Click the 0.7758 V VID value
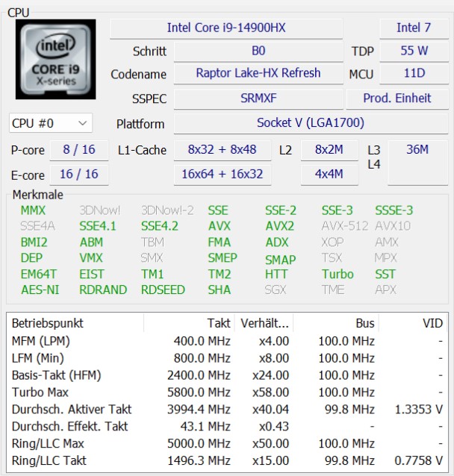 (419, 461)
